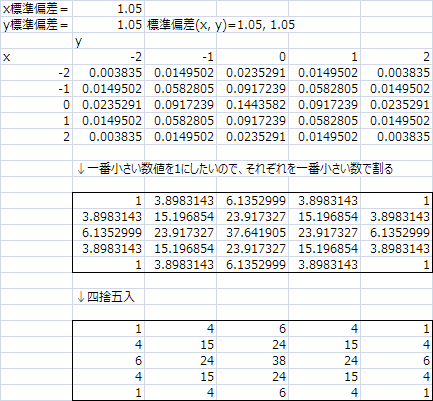Click 24 immediately left of 38

tap(180, 361)
